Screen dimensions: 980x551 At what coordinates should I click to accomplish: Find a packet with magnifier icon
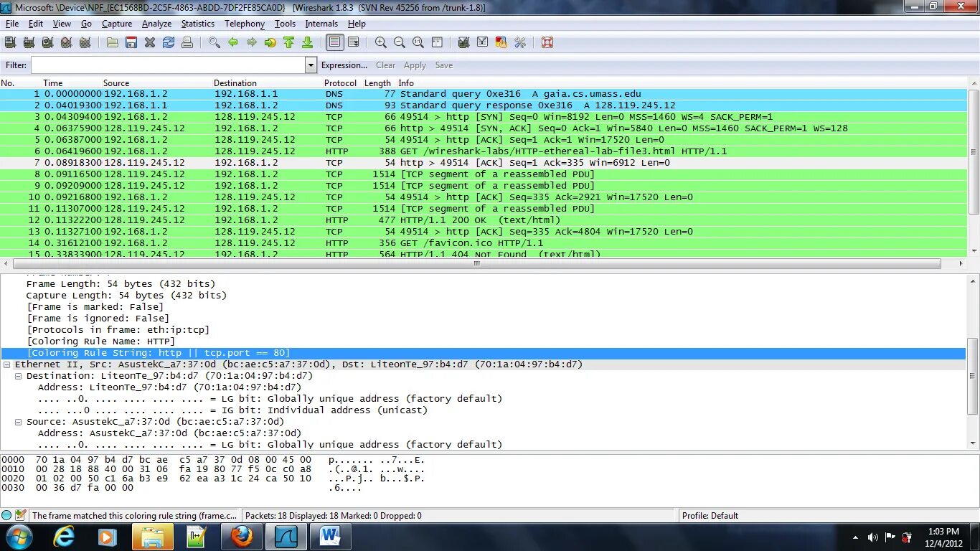[x=215, y=43]
